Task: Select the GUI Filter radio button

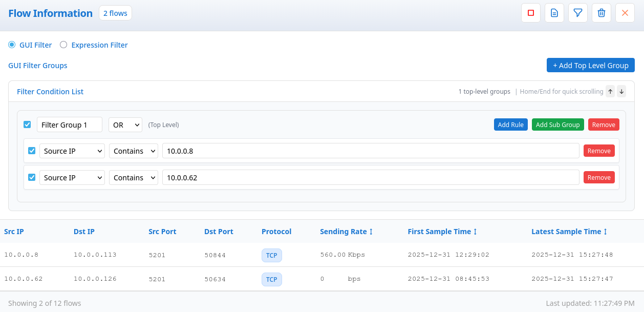Action: click(x=12, y=45)
